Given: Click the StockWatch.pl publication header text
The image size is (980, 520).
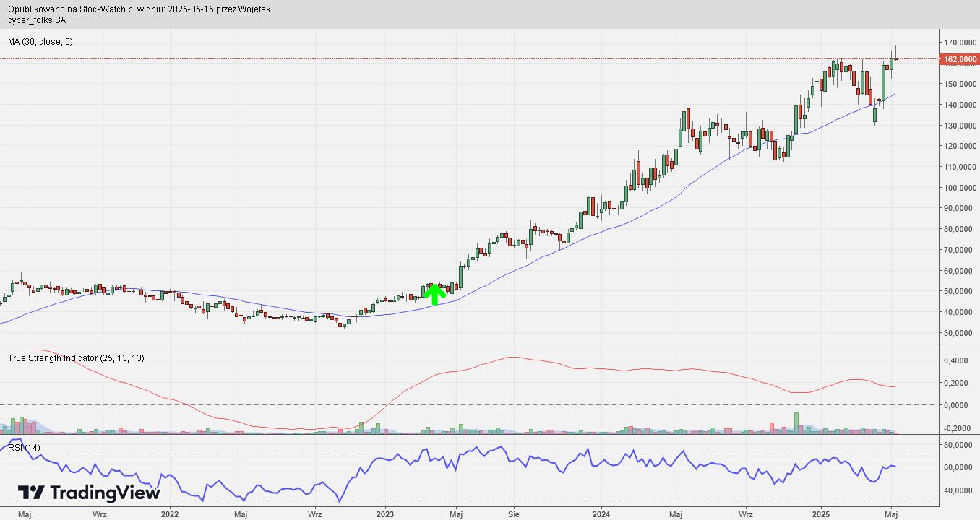Looking at the screenshot, I should (139, 9).
